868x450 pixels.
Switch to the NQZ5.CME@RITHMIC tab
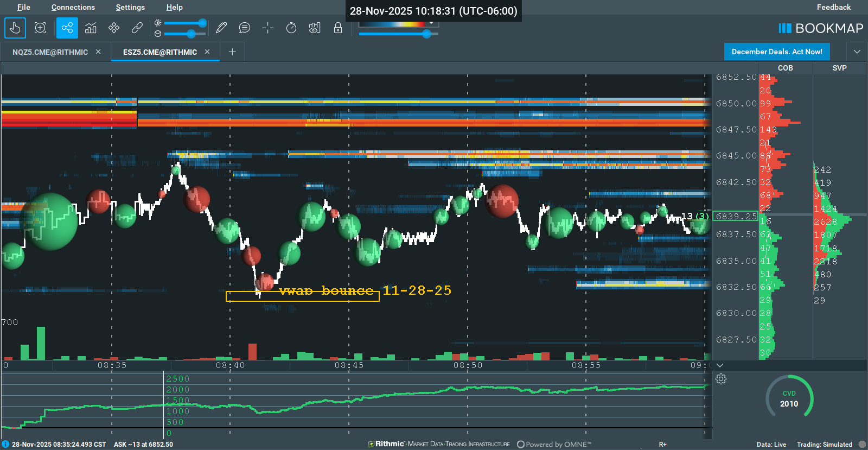50,52
